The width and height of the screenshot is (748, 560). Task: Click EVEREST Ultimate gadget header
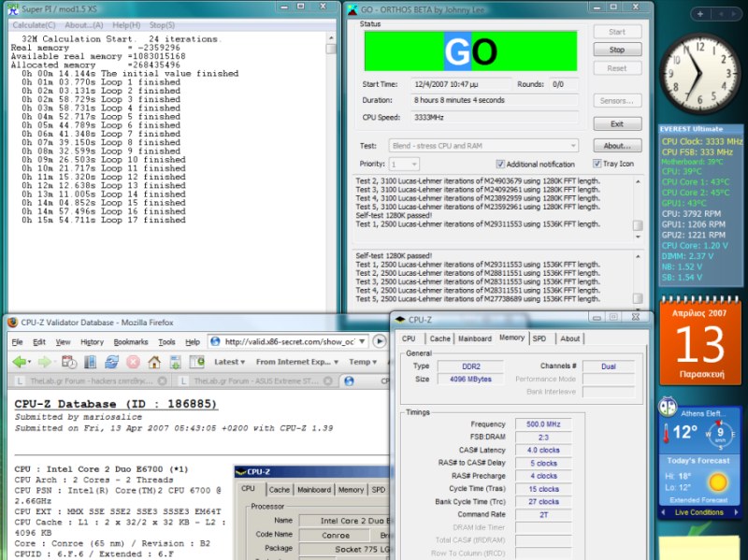(700, 129)
